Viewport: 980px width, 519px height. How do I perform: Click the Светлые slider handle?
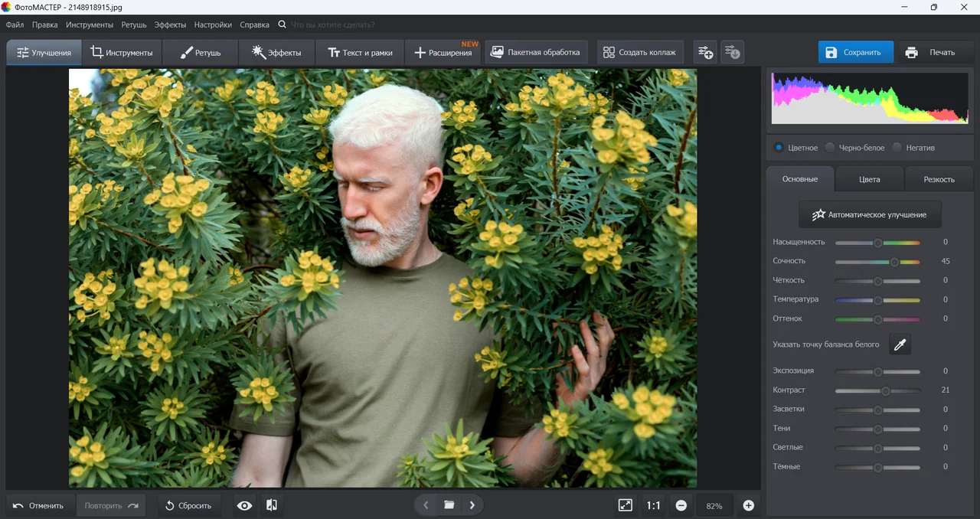878,448
